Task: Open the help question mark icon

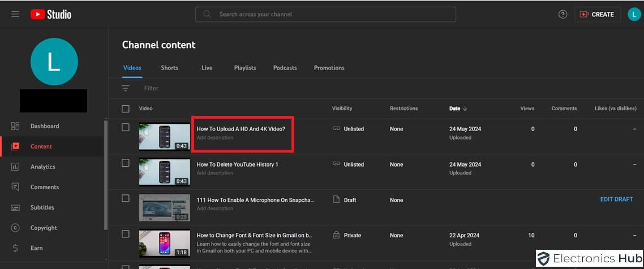Action: (x=563, y=14)
